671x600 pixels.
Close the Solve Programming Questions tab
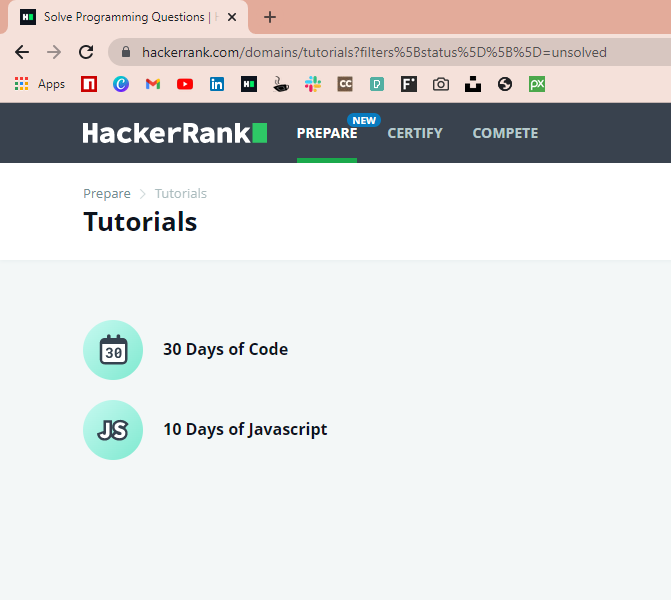[232, 17]
